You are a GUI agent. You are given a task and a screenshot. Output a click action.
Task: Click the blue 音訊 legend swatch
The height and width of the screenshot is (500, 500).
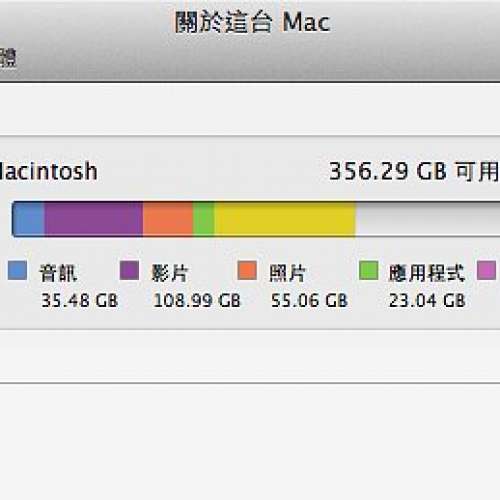pyautogui.click(x=17, y=270)
